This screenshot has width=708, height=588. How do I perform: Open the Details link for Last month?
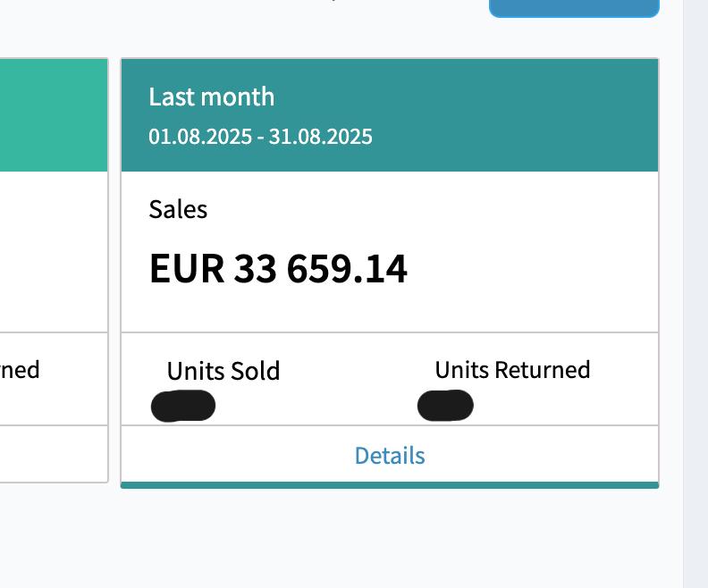(390, 456)
